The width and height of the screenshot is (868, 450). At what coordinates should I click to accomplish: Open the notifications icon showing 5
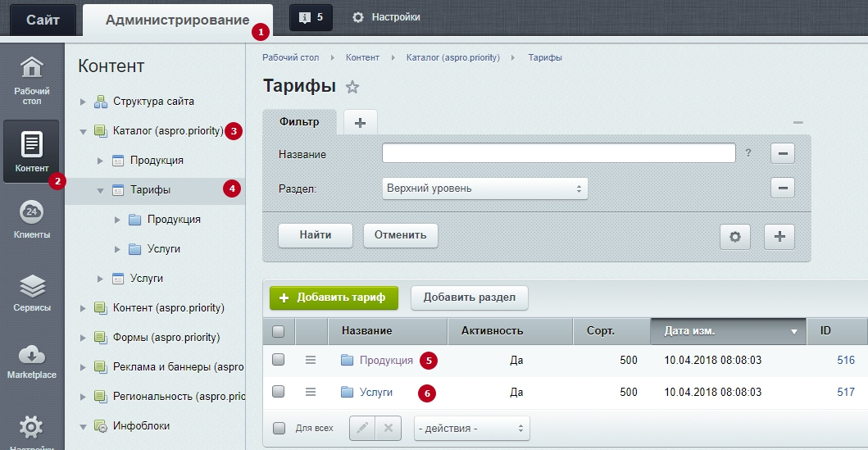pyautogui.click(x=311, y=17)
